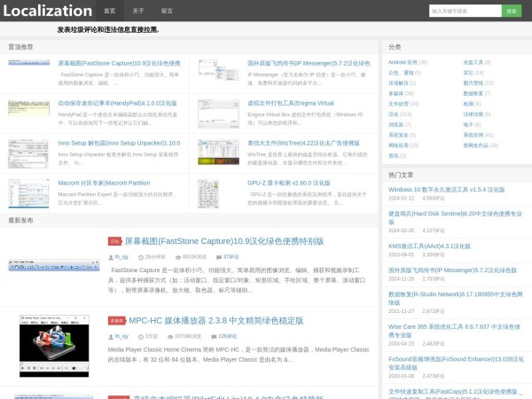Open the 首页 navigation tab
Screen dimensions: 532x399
click(x=109, y=11)
